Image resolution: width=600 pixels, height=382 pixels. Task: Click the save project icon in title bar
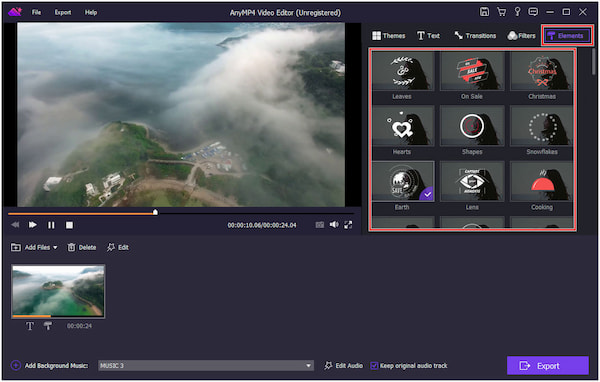(x=484, y=12)
